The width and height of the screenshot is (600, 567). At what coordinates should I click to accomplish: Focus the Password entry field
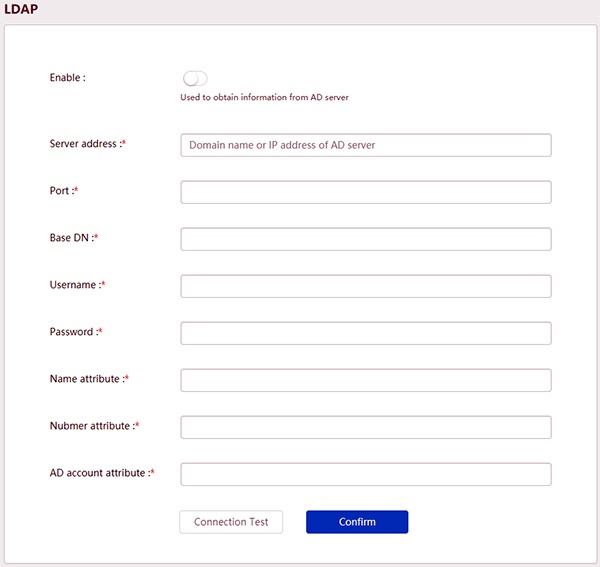(366, 333)
